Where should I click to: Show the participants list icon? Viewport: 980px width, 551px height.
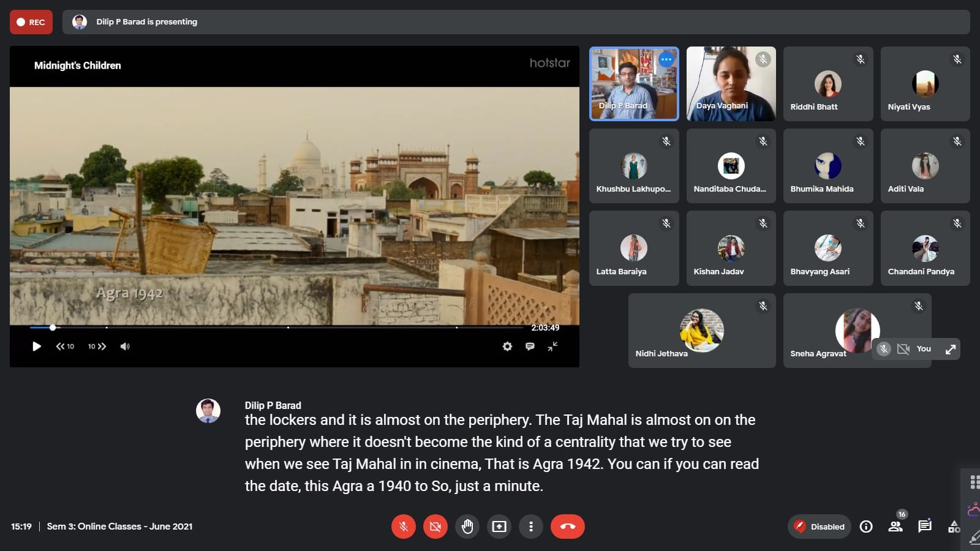point(895,527)
